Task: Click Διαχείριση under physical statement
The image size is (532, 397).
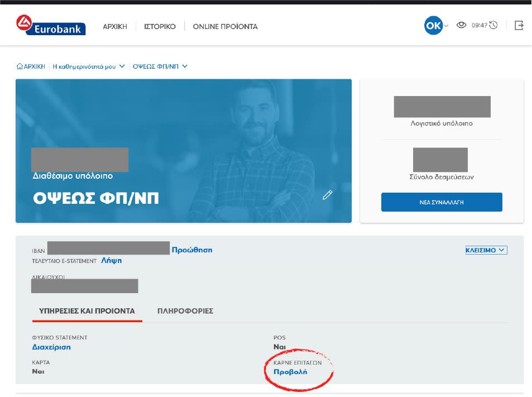Action: (x=51, y=347)
